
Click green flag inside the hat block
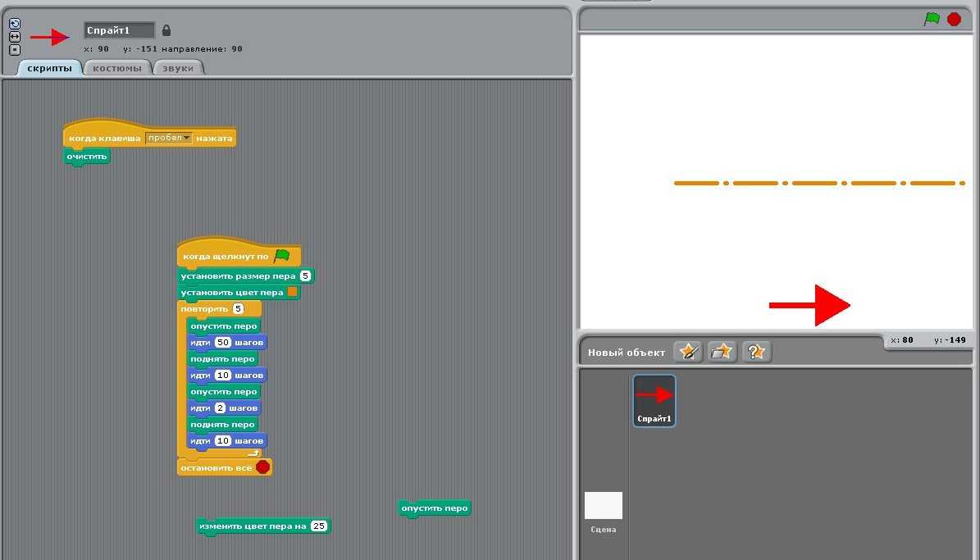282,256
